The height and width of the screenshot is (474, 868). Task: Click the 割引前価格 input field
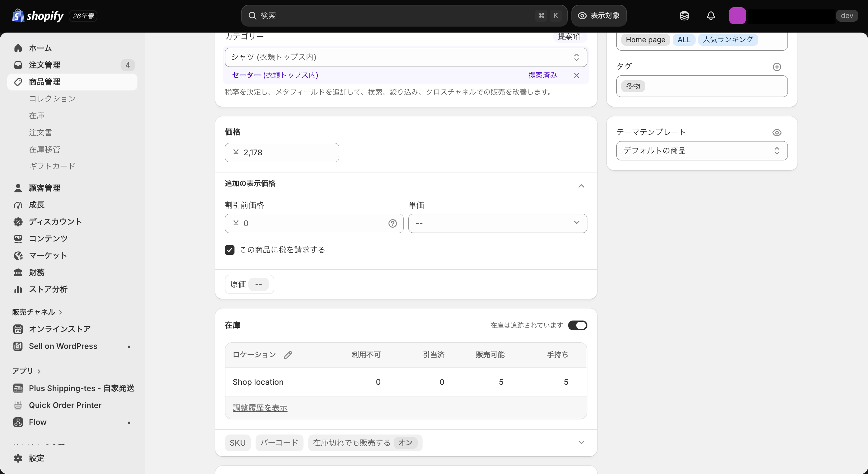(x=314, y=223)
